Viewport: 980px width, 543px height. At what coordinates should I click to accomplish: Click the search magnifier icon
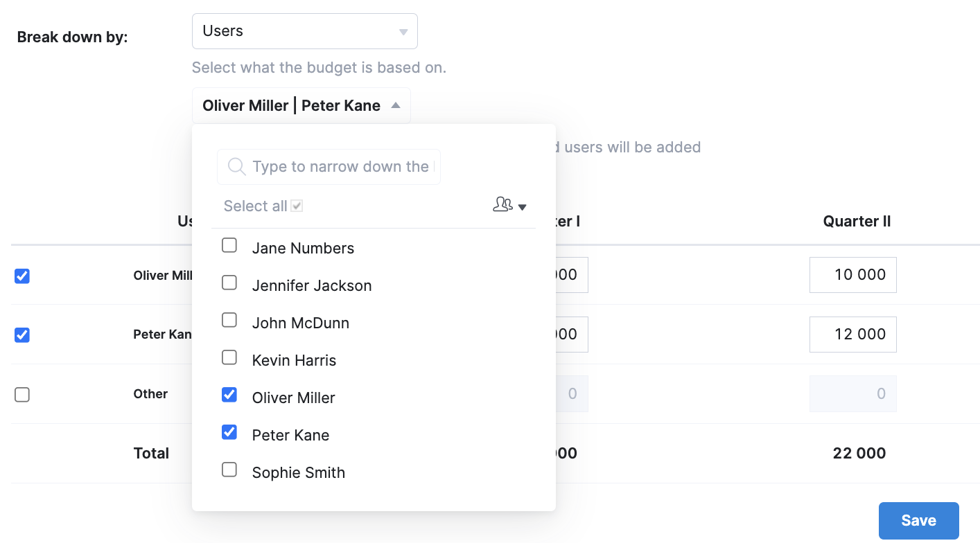click(x=236, y=166)
